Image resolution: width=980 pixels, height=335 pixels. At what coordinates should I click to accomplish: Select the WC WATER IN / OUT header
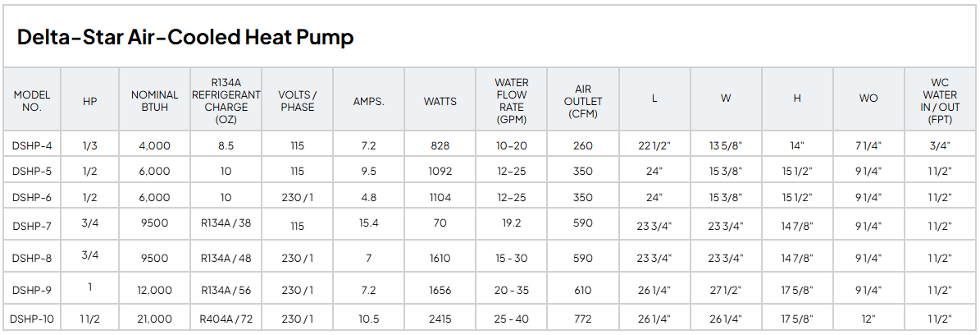939,101
